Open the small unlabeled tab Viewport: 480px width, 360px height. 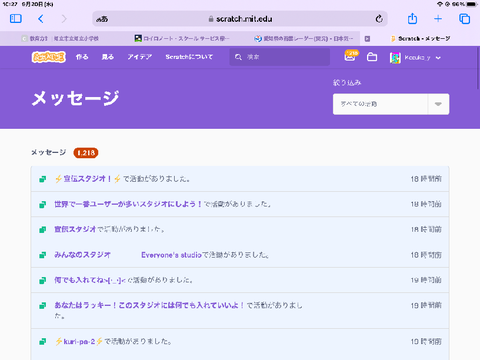pyautogui.click(x=367, y=39)
